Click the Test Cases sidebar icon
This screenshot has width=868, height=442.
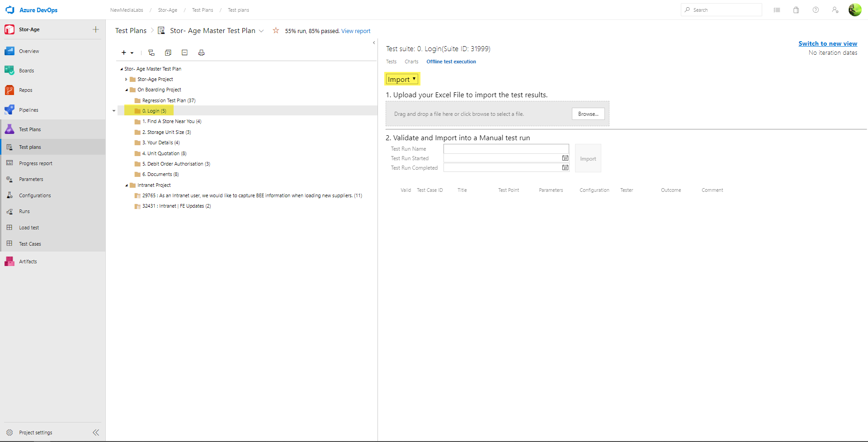[9, 243]
